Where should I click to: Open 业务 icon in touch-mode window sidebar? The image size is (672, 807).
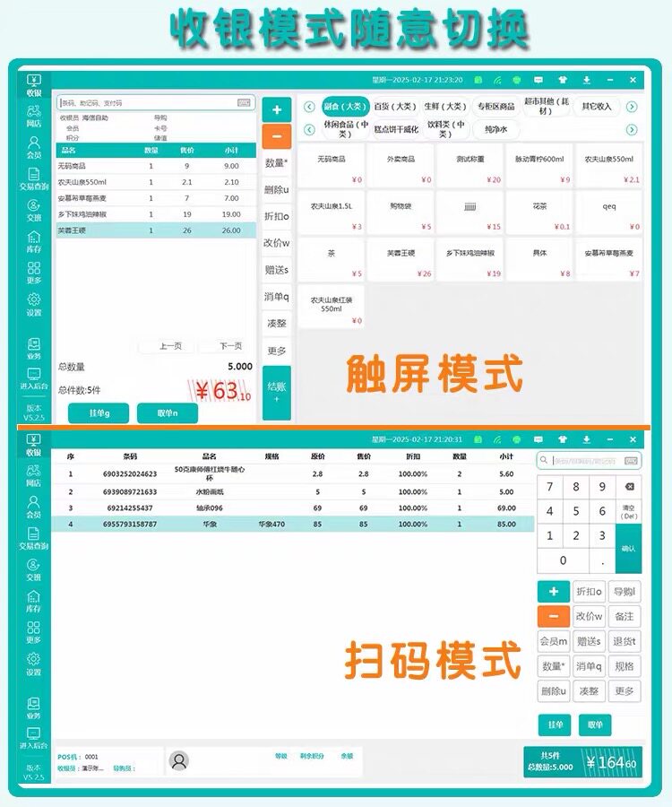pos(33,348)
